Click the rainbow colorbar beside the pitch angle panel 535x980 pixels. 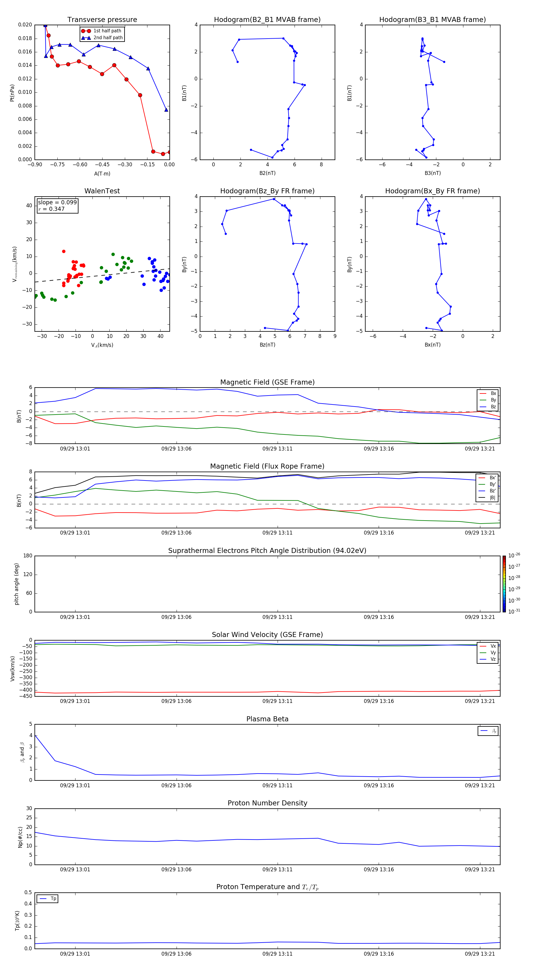click(504, 584)
